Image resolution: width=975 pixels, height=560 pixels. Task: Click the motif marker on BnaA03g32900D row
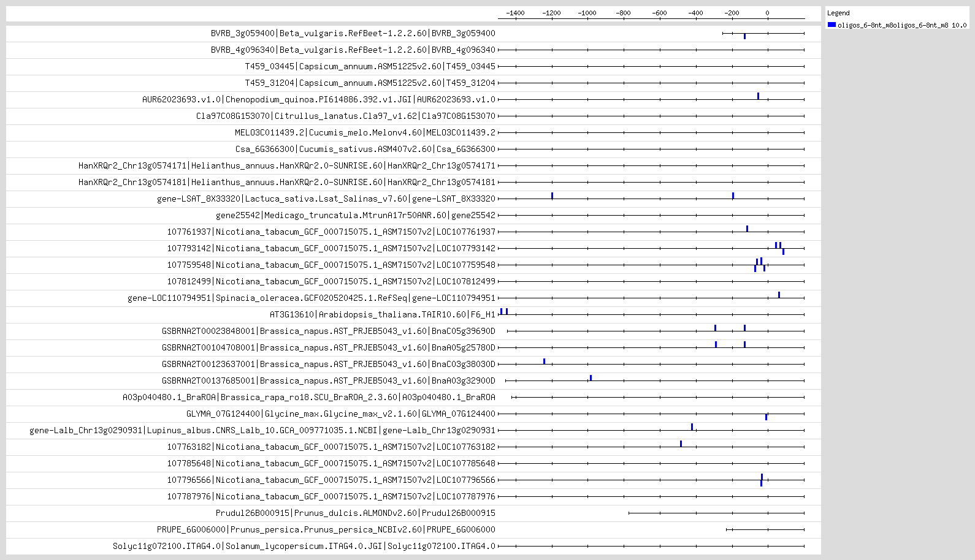(591, 377)
